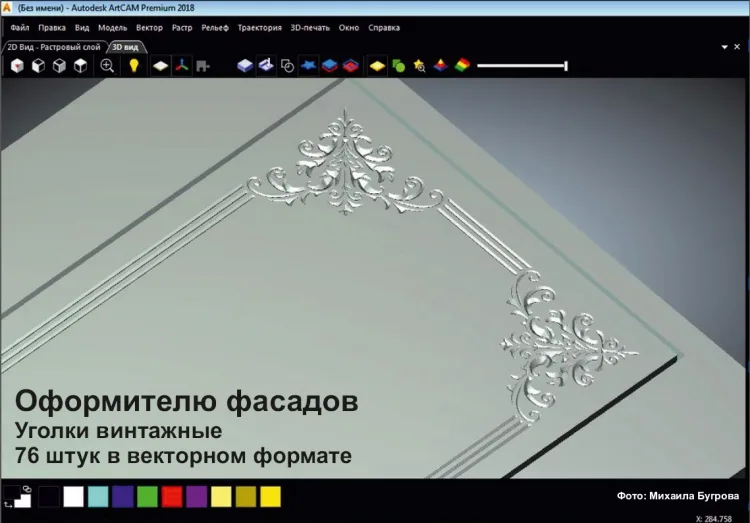
Task: Open the 3D-печать menu
Action: 310,28
